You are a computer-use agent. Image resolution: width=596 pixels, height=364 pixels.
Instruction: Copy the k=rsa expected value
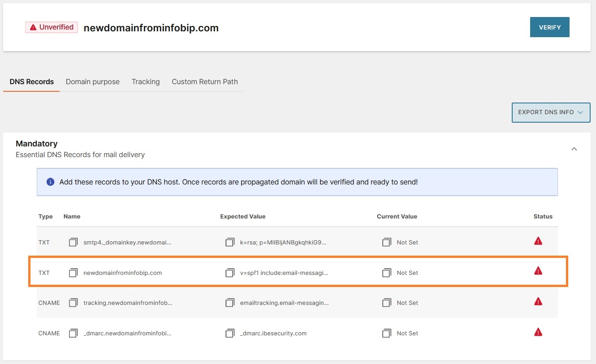(230, 242)
